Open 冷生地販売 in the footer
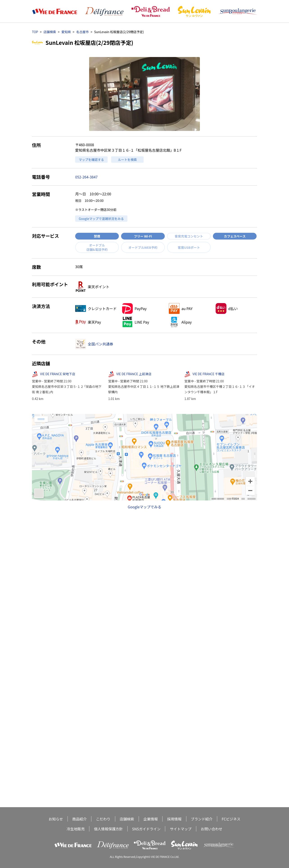This screenshot has width=289, height=868. click(x=76, y=829)
